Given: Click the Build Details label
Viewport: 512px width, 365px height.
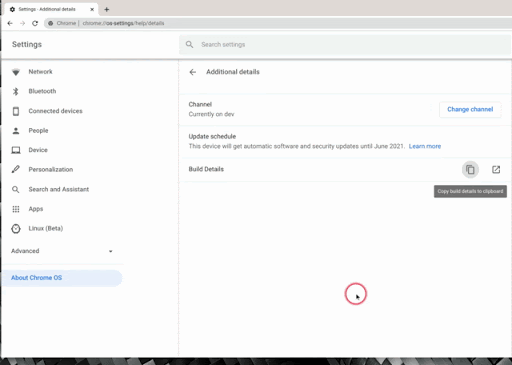Looking at the screenshot, I should click(x=206, y=169).
